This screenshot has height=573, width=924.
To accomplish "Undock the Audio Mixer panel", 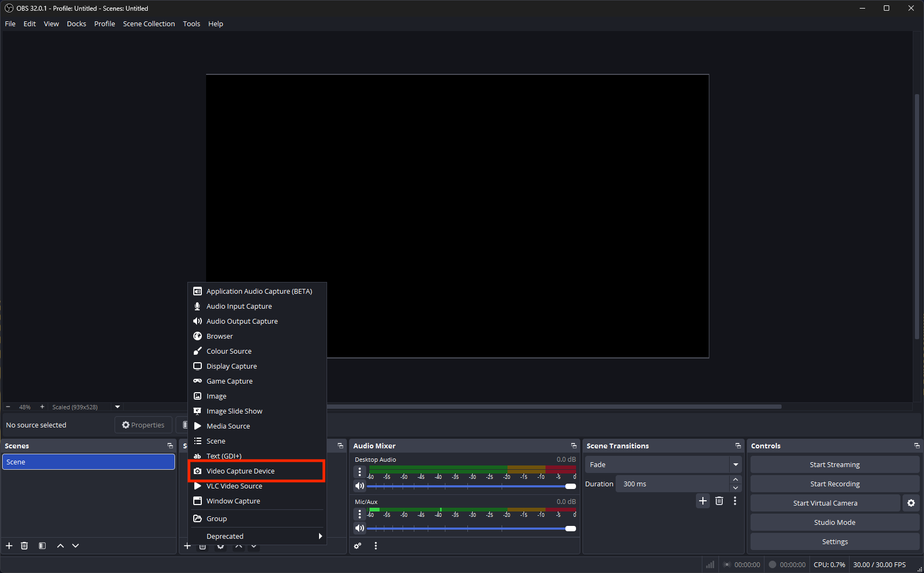I will tap(573, 446).
